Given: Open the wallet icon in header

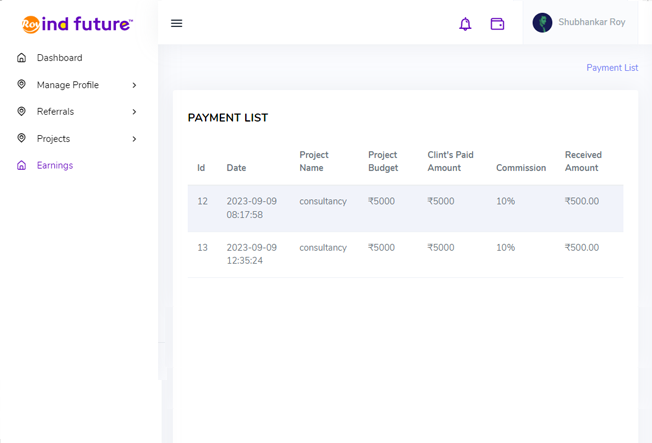Looking at the screenshot, I should point(497,23).
